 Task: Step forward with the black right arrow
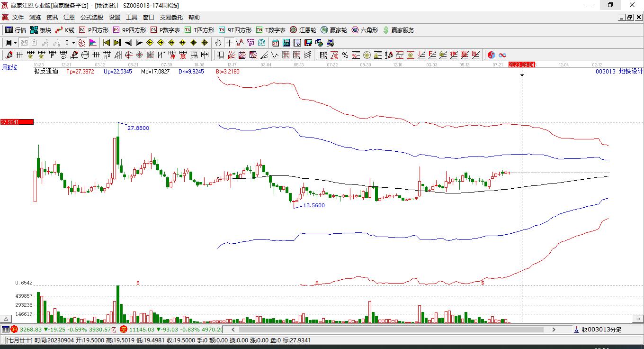coord(139,43)
